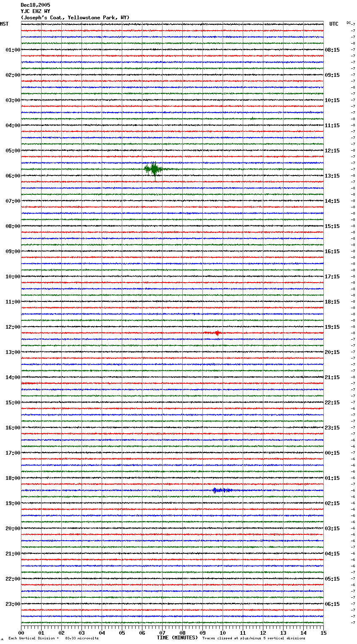
Task: Click the 02:00 MST time label
Action: point(13,75)
